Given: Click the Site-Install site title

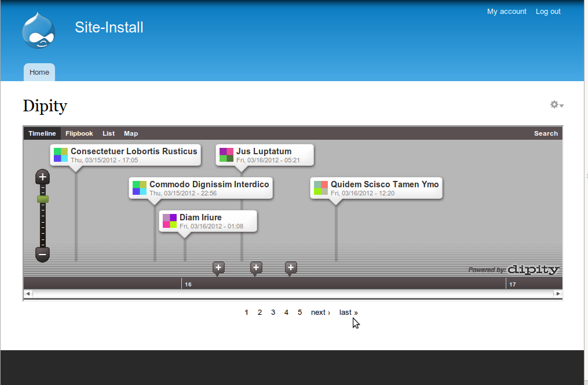Looking at the screenshot, I should tap(109, 27).
